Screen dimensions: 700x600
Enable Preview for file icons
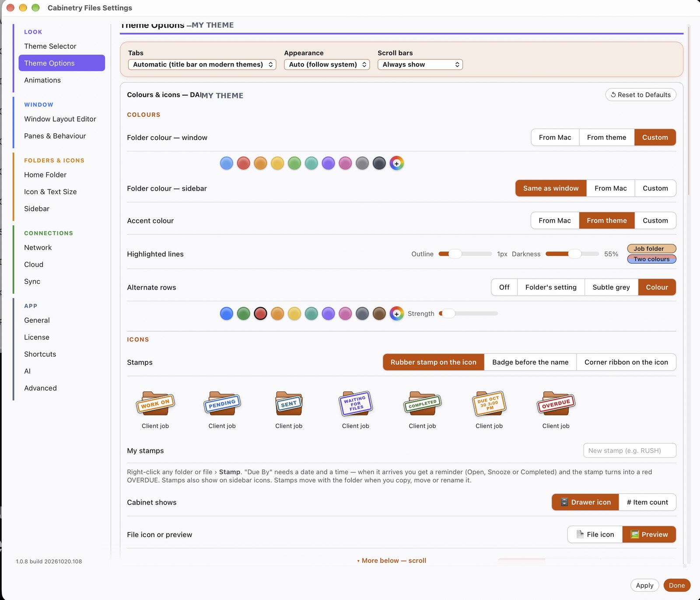649,534
